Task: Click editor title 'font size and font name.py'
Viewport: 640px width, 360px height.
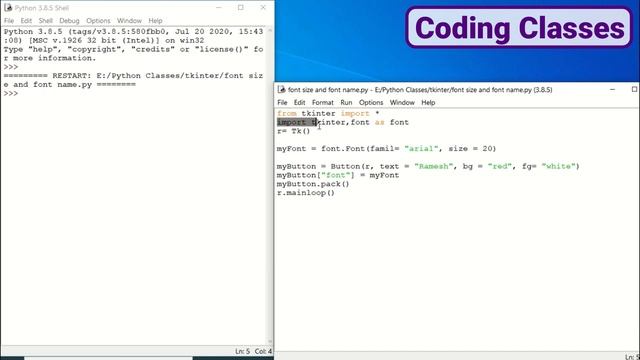Action: 328,89
